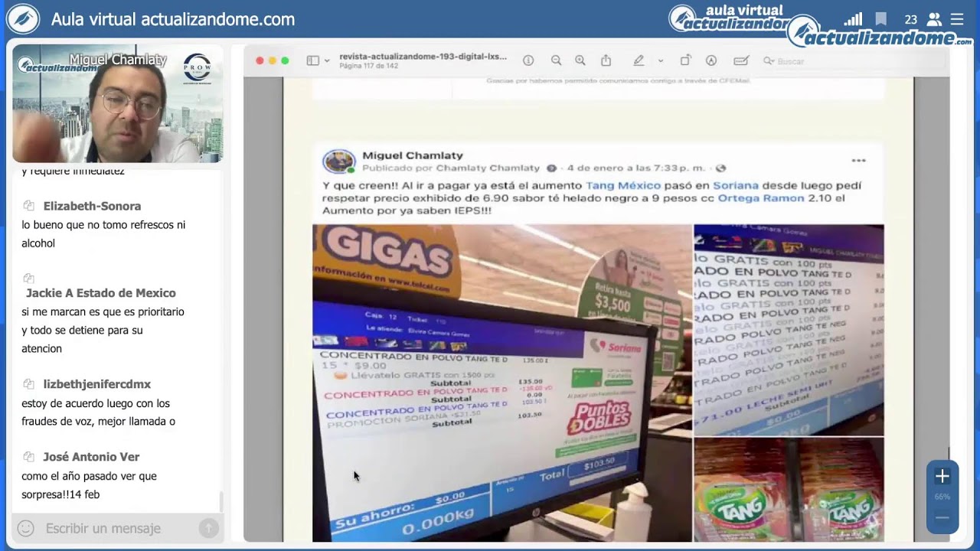Image resolution: width=980 pixels, height=551 pixels.
Task: Toggle the Preview sidebar view button
Action: [313, 60]
